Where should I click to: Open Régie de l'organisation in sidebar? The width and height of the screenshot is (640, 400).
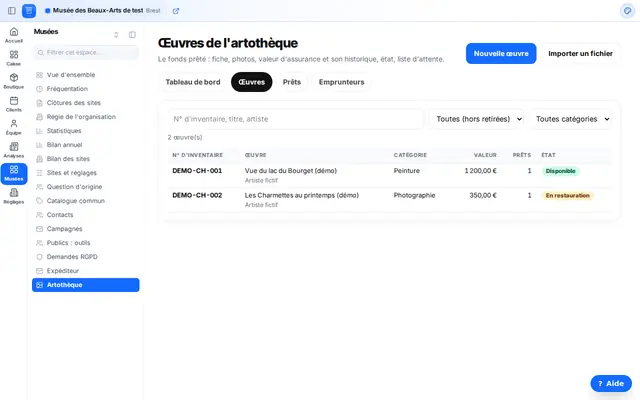coord(86,117)
